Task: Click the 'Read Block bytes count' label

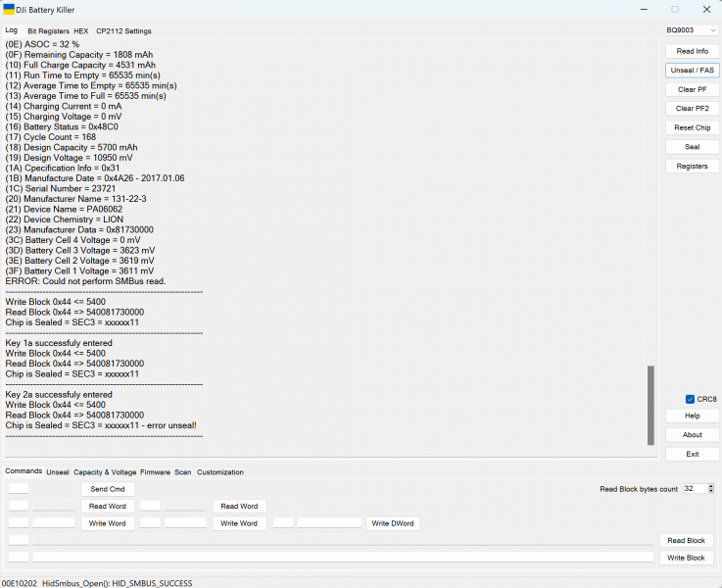Action: point(639,489)
